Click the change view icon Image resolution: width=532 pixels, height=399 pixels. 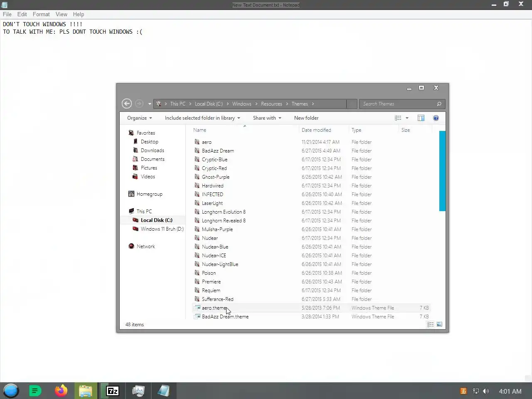(x=398, y=118)
